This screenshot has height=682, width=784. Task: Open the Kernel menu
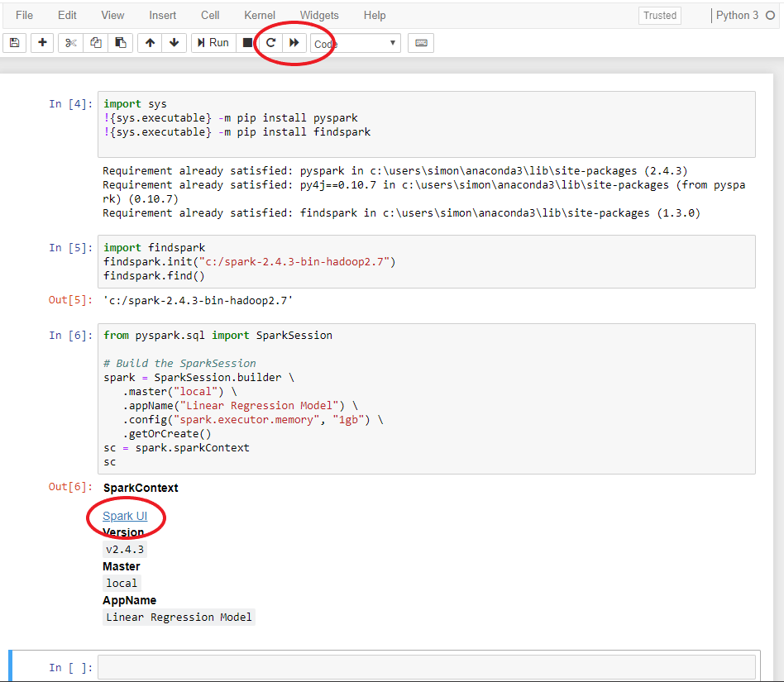259,15
